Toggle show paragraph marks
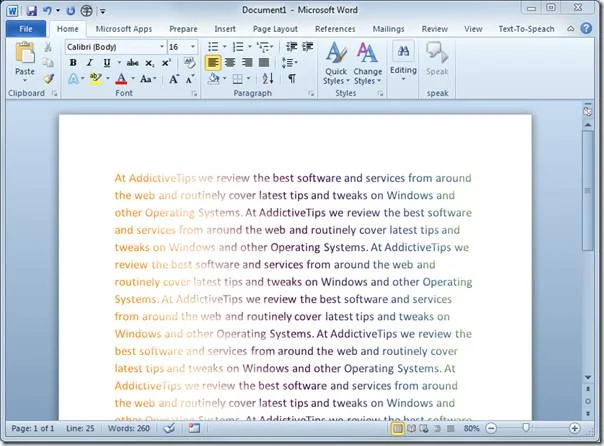The height and width of the screenshot is (446, 604). [x=292, y=79]
